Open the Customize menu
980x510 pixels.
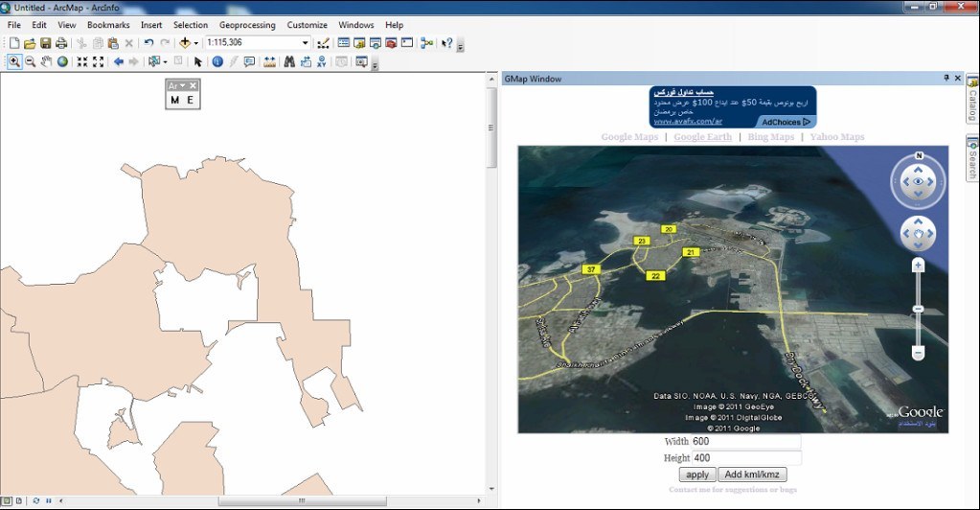[x=307, y=25]
